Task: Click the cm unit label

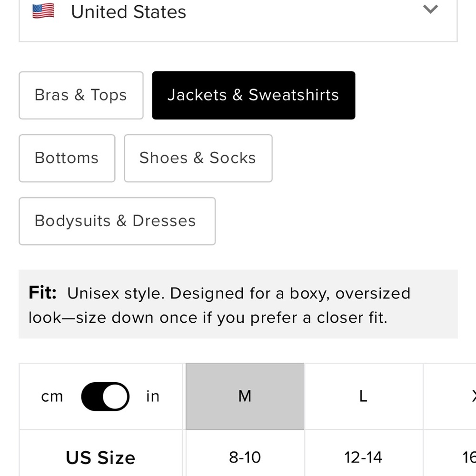Action: pos(52,397)
